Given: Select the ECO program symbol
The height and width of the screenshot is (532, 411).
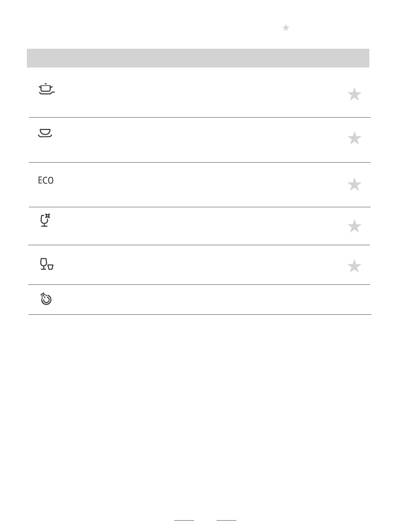Looking at the screenshot, I should tap(46, 181).
